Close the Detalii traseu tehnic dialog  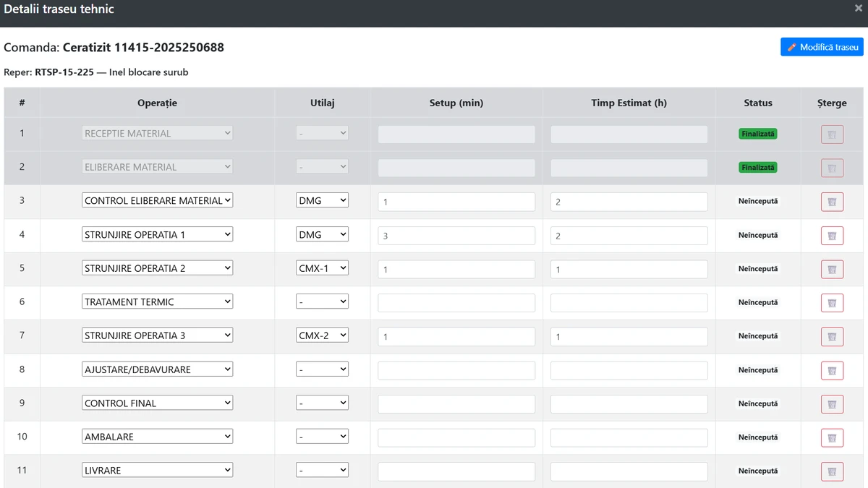click(x=858, y=9)
